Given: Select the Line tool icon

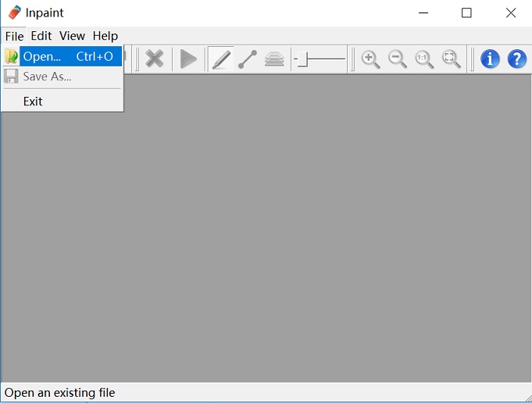Looking at the screenshot, I should point(248,59).
